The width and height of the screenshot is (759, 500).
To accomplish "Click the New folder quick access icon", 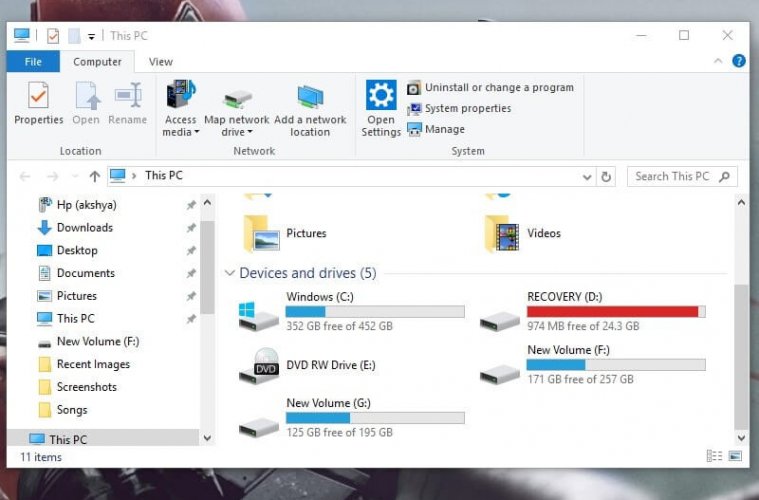I will pos(74,36).
